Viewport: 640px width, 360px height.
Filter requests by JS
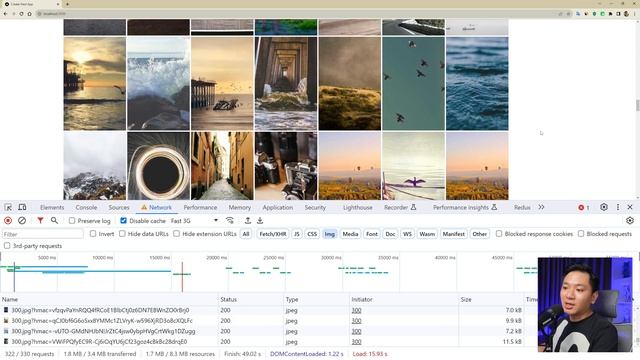click(297, 234)
